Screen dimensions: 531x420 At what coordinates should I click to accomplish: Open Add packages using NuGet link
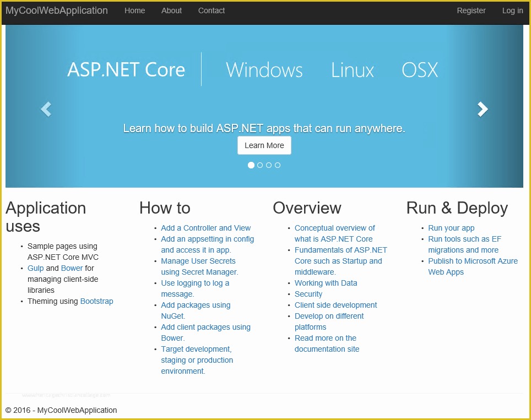196,310
